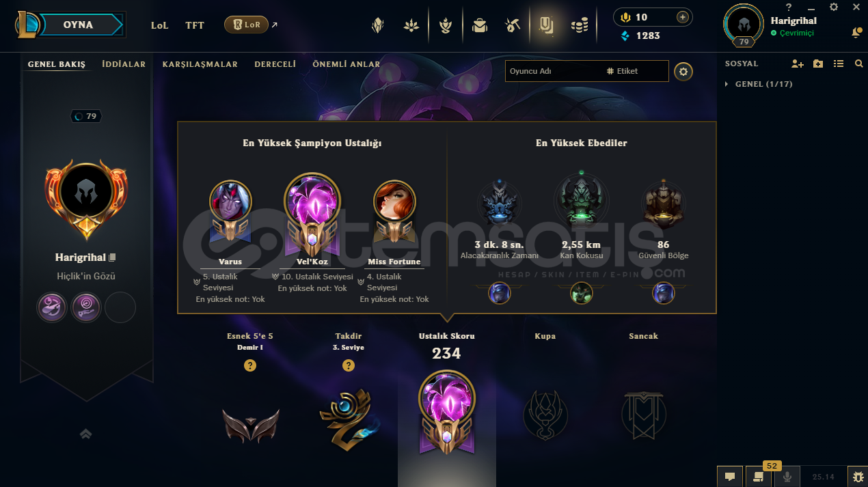
Task: Open the Clash trophy icon
Action: pyautogui.click(x=445, y=26)
